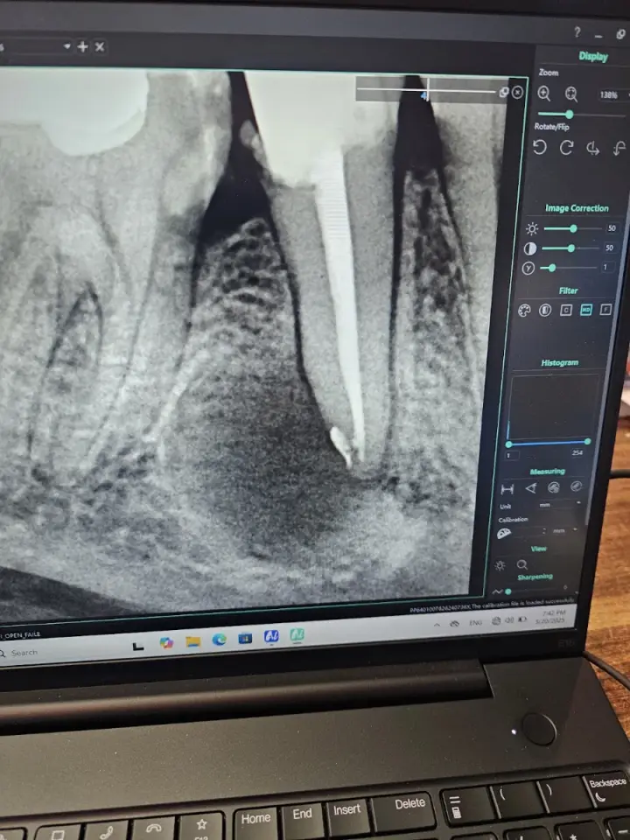
Task: Close the X-ray image viewer overlay
Action: (x=517, y=93)
